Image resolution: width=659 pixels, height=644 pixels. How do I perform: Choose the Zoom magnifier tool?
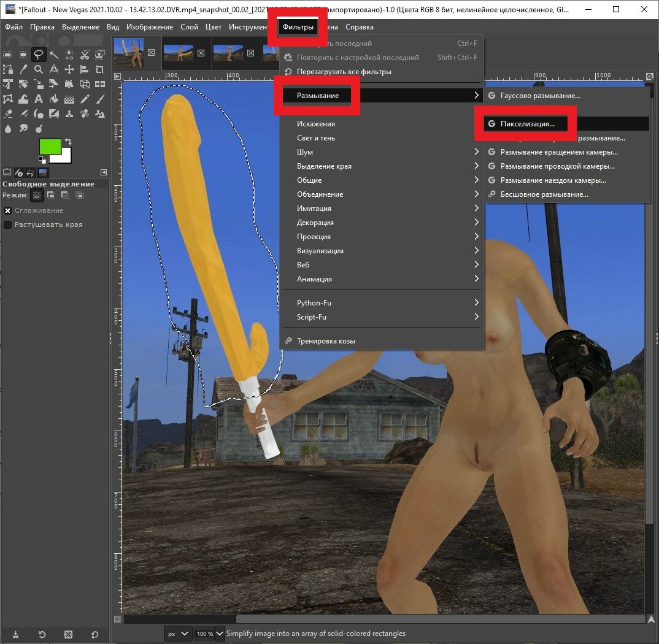click(39, 69)
